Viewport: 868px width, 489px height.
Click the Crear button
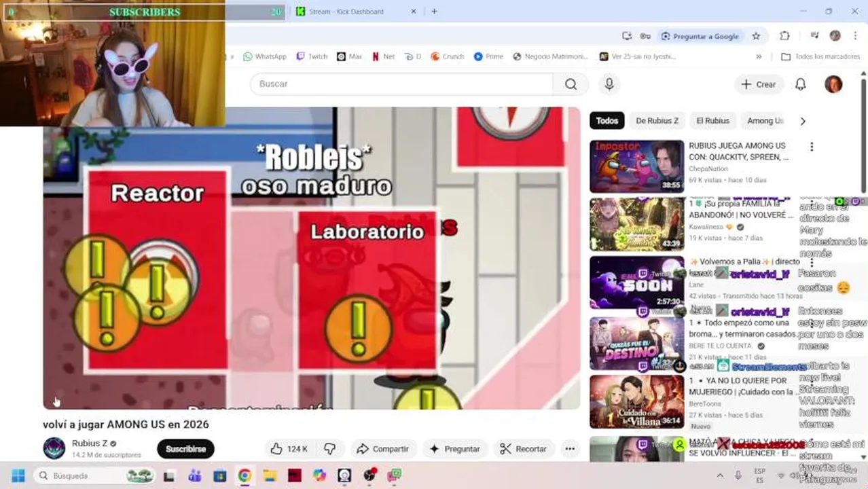click(x=759, y=84)
